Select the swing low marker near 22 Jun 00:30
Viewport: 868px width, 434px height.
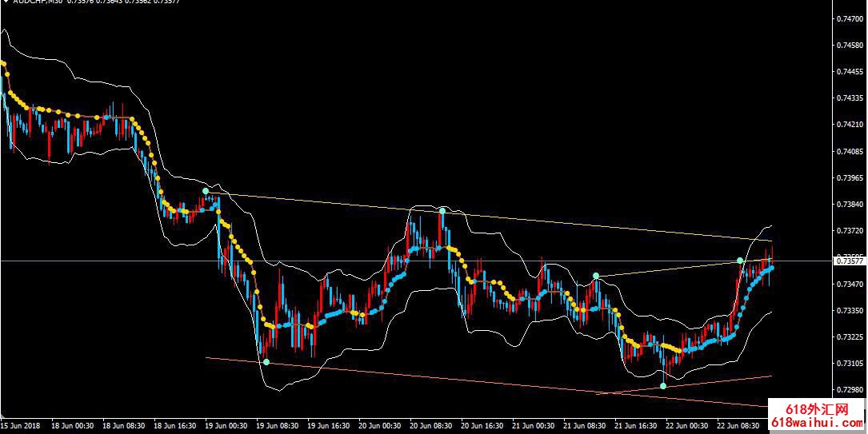click(663, 386)
